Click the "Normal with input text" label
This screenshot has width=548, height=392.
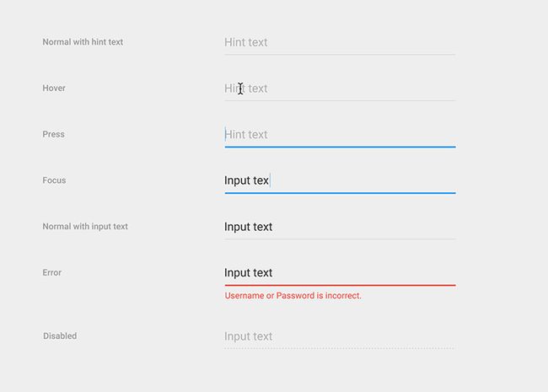(85, 227)
